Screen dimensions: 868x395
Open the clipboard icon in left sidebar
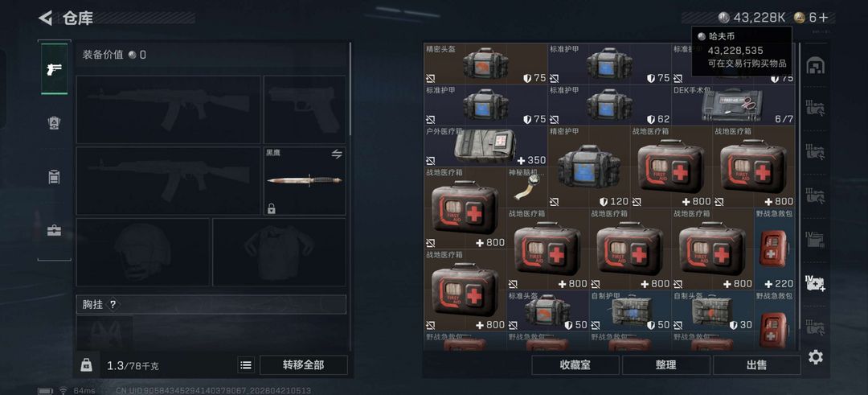(x=55, y=177)
